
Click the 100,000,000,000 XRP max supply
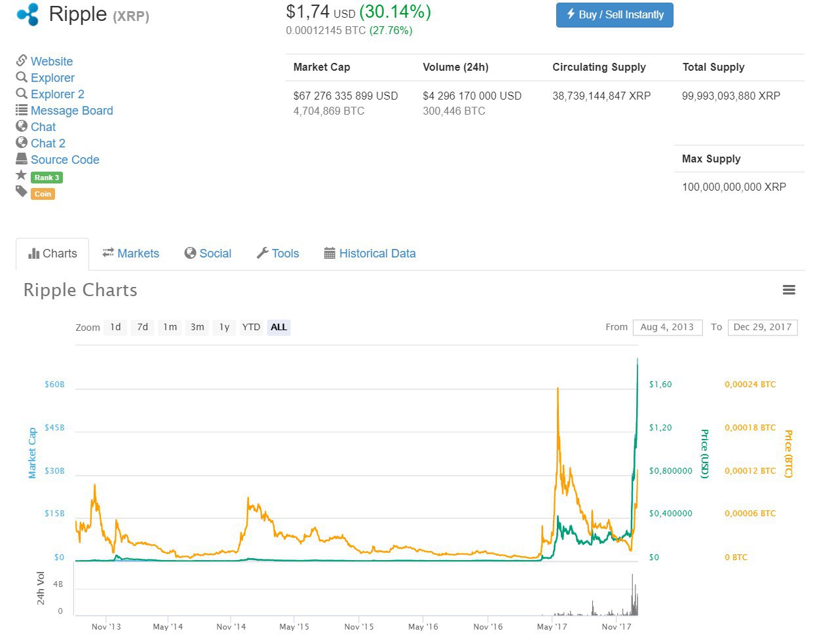734,187
